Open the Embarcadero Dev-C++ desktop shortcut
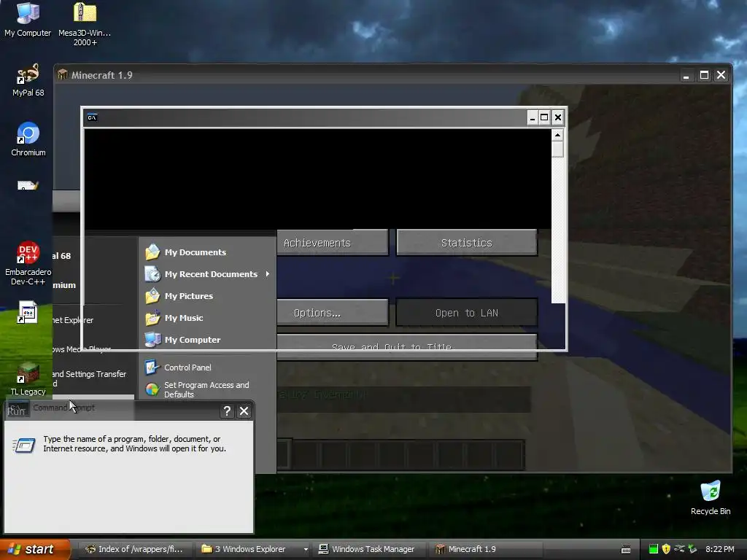747x560 pixels. click(28, 262)
